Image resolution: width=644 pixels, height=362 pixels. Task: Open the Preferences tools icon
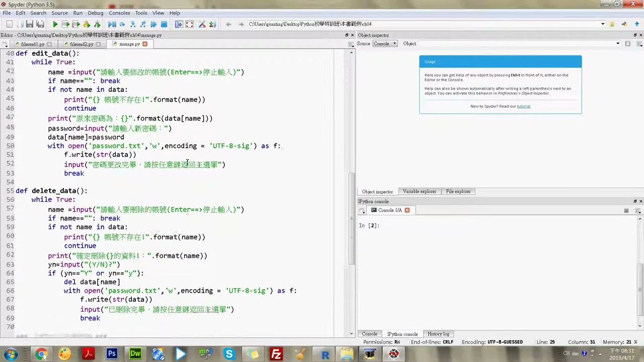(x=202, y=24)
